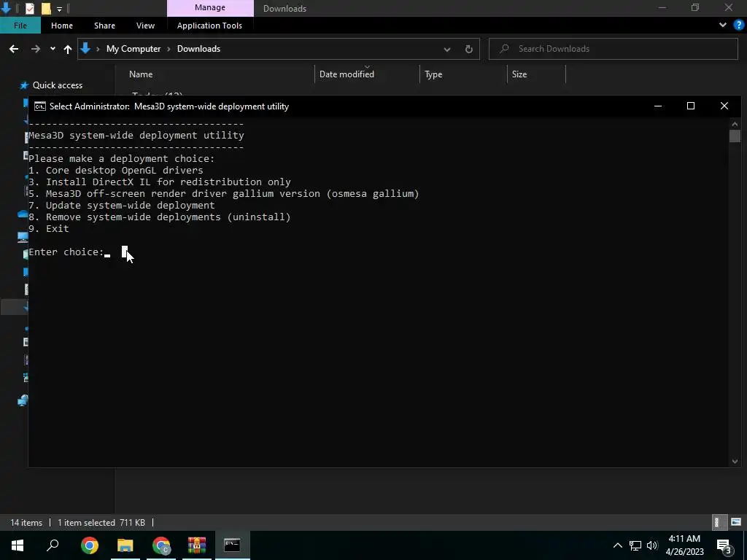
Task: Maximize the Mesa3D console window
Action: point(690,106)
